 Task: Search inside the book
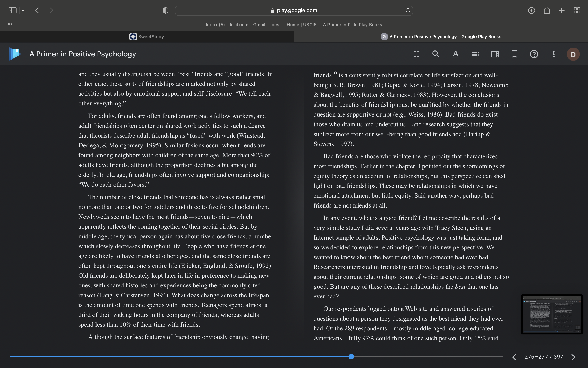tap(436, 54)
